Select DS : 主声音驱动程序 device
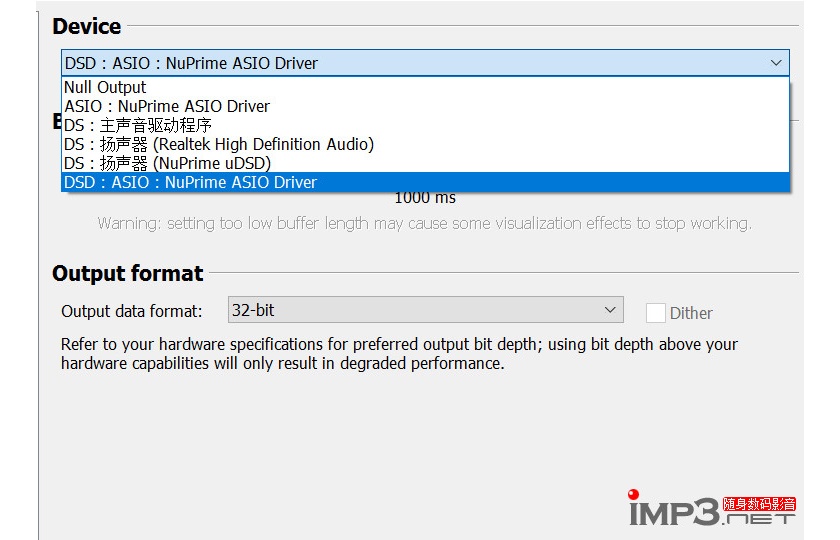 pyautogui.click(x=138, y=125)
